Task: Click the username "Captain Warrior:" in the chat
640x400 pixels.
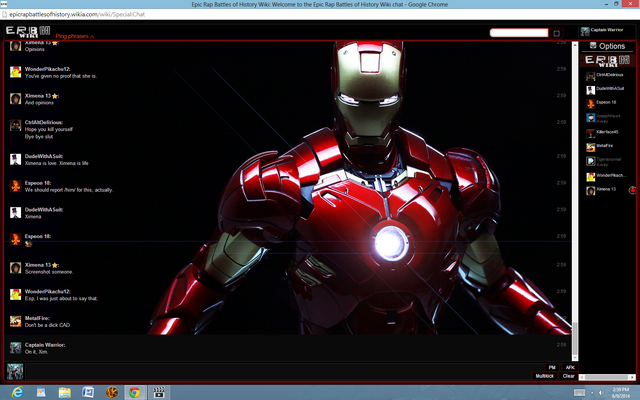Action: coord(45,345)
